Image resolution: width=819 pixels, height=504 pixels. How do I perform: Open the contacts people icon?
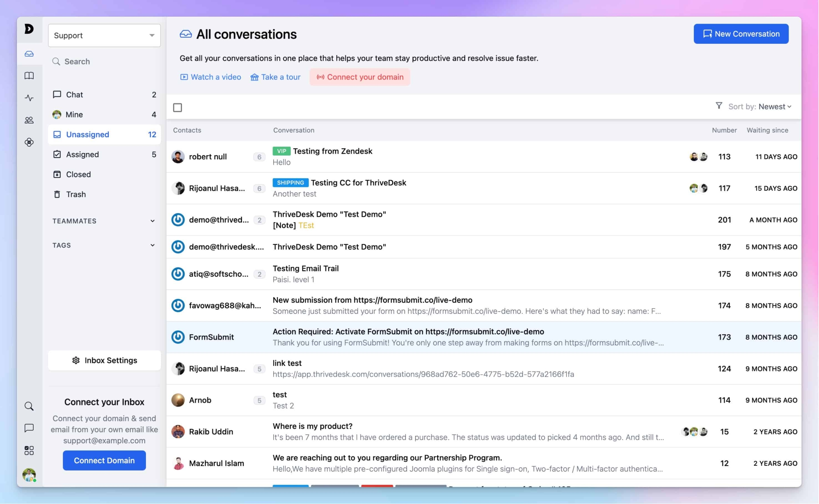[x=29, y=120]
